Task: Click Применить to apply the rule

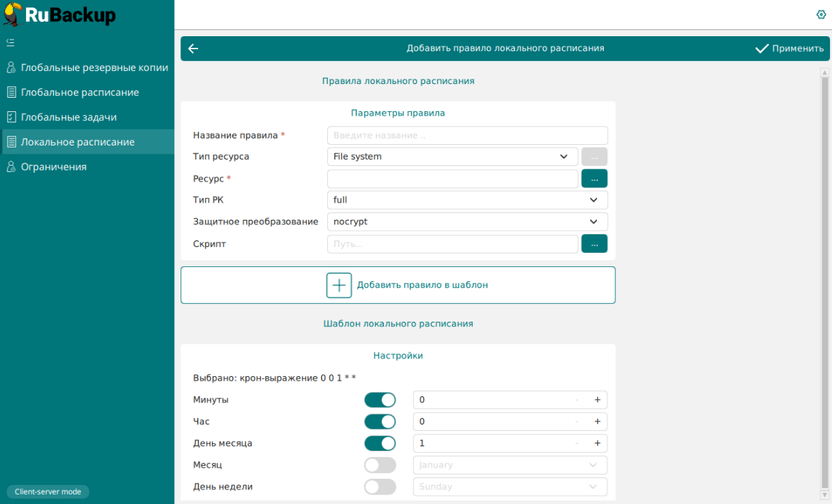Action: click(x=789, y=48)
